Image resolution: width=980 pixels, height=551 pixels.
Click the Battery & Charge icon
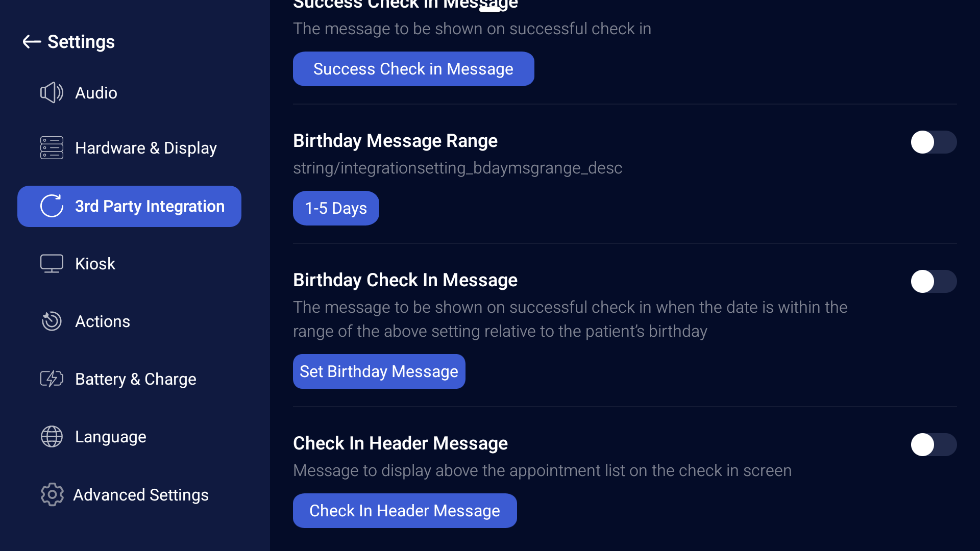pos(52,379)
